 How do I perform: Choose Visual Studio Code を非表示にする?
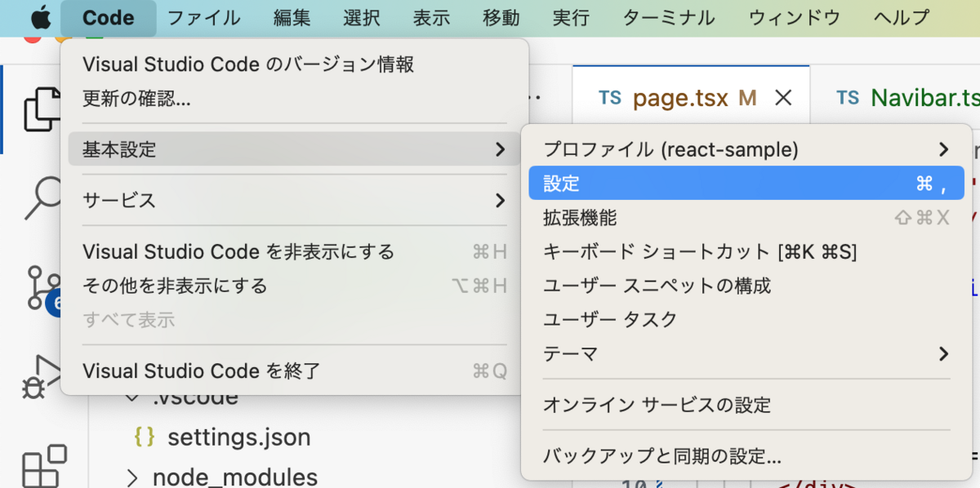coord(294,251)
